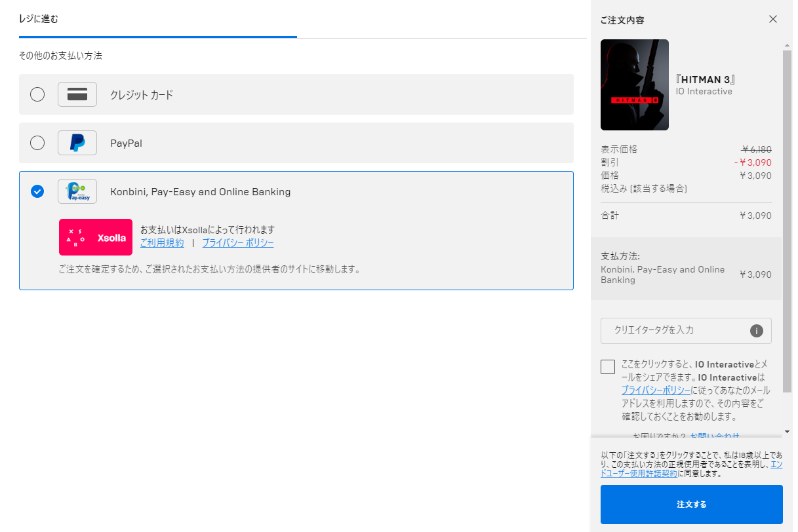The width and height of the screenshot is (798, 532).
Task: Open IO Interactive プライバシーポリシー link
Action: [654, 390]
